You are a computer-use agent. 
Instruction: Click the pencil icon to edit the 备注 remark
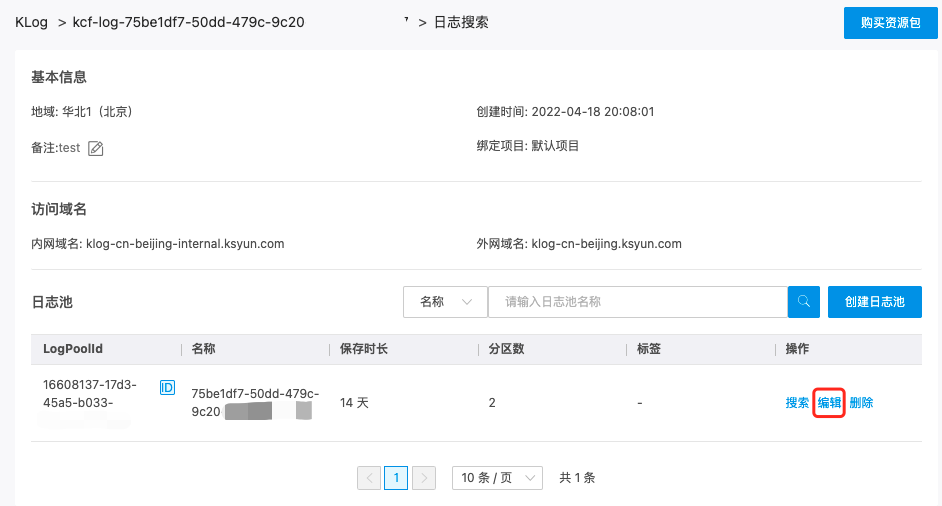point(96,148)
